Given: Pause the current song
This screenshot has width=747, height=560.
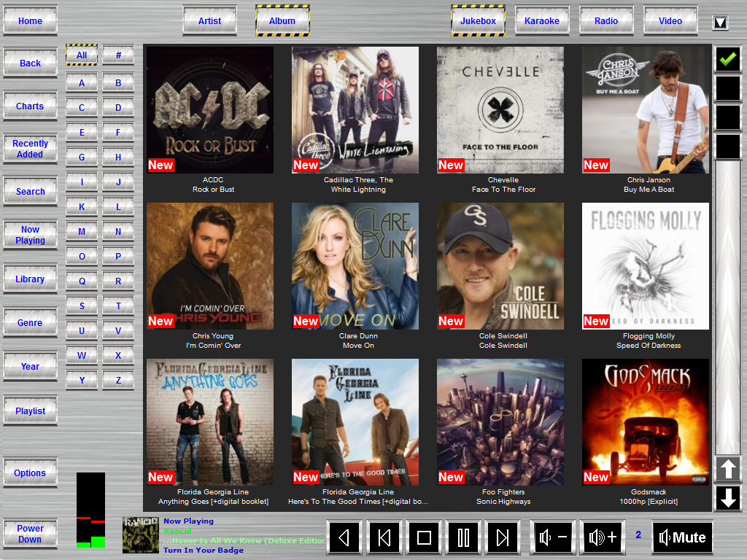Looking at the screenshot, I should pyautogui.click(x=463, y=538).
